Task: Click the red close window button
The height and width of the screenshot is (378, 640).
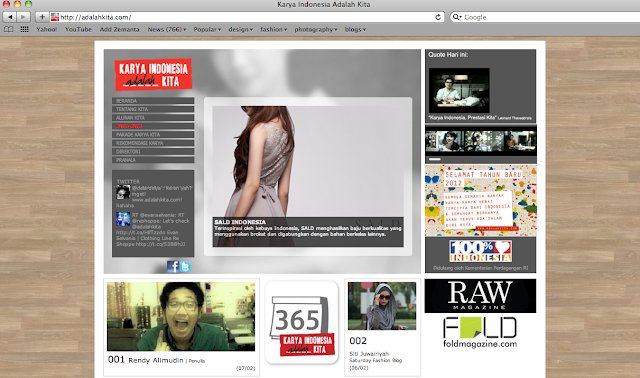Action: pos(6,4)
